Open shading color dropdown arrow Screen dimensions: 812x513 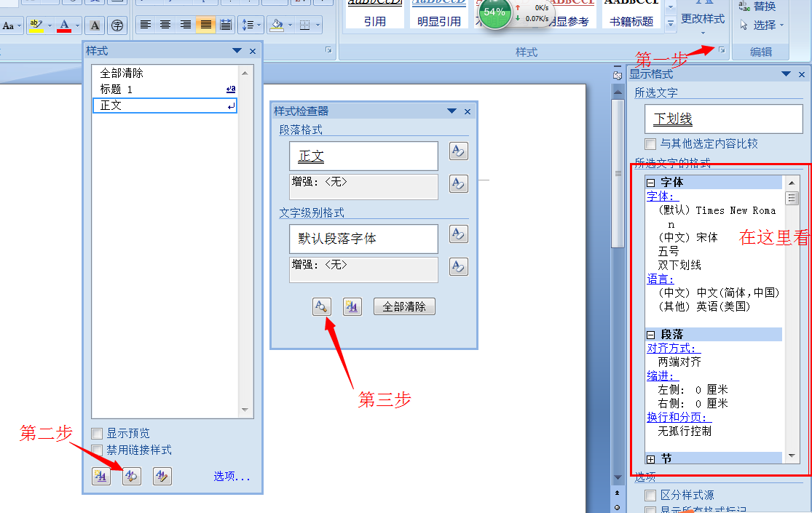pyautogui.click(x=290, y=25)
